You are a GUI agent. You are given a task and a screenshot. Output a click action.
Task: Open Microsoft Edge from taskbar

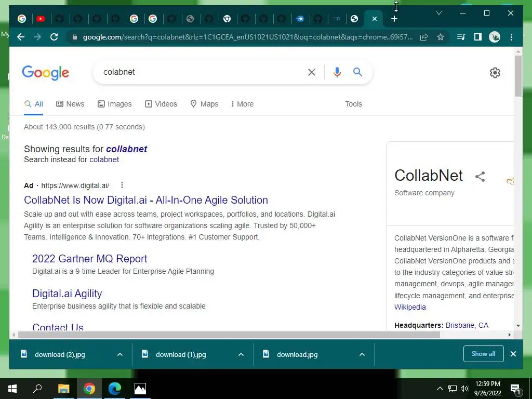[x=115, y=388]
